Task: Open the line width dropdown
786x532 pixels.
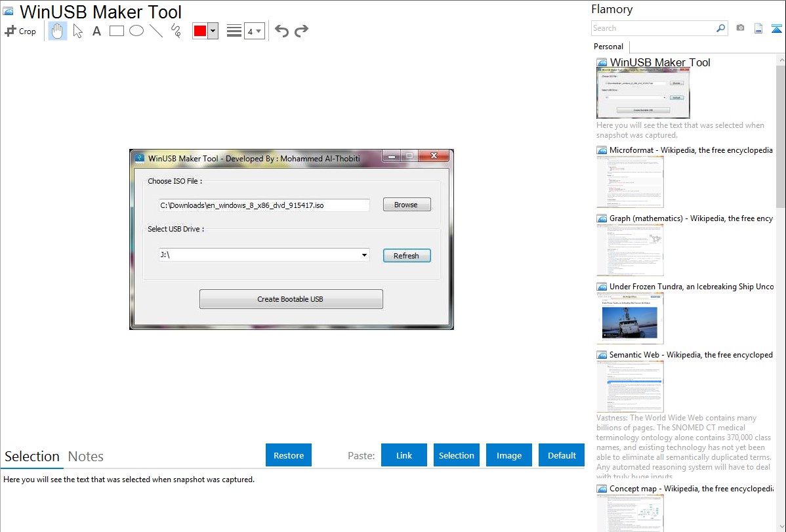Action: (x=254, y=31)
